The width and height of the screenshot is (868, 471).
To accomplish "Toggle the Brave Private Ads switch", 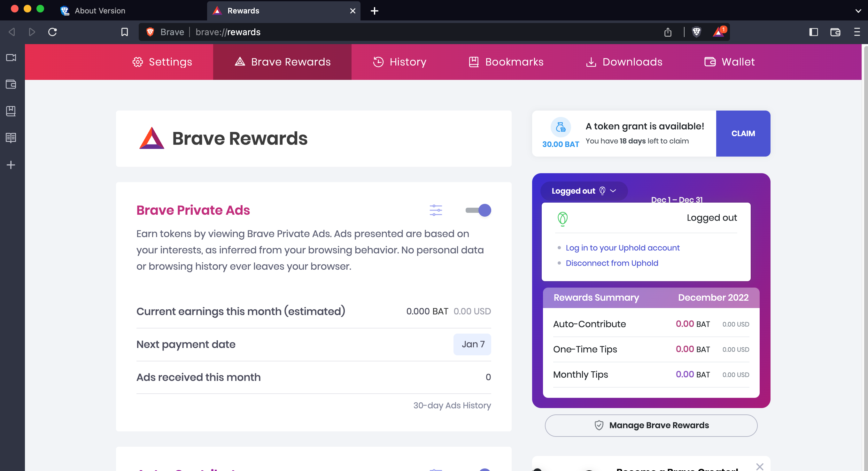I will 478,210.
